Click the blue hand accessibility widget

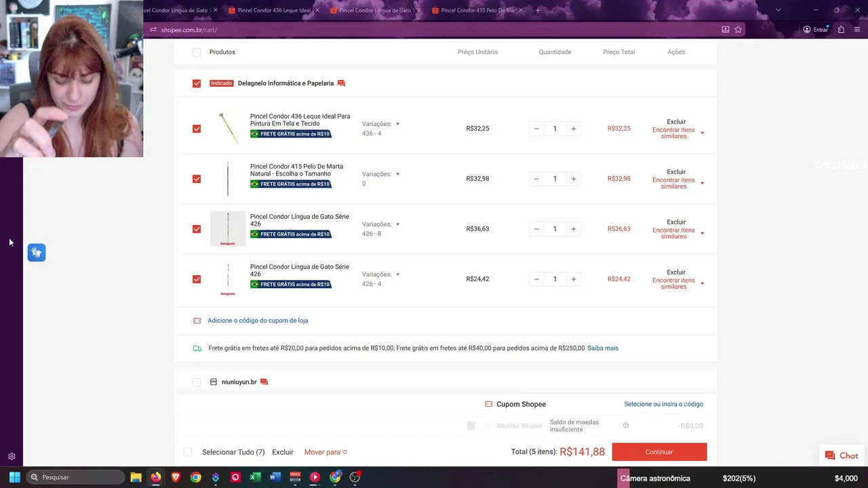37,253
